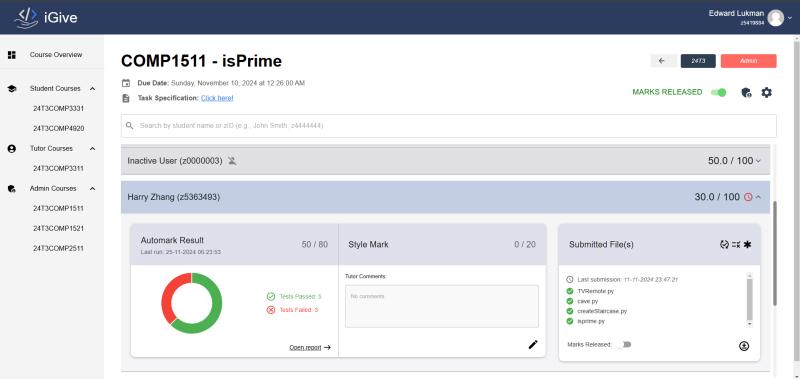Open the 24T3COMP1511 admin course

(58, 209)
